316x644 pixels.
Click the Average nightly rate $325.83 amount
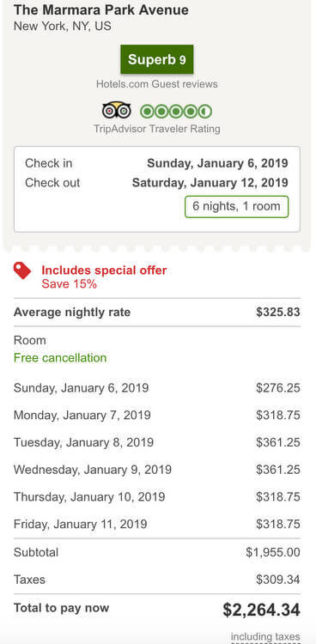(278, 313)
